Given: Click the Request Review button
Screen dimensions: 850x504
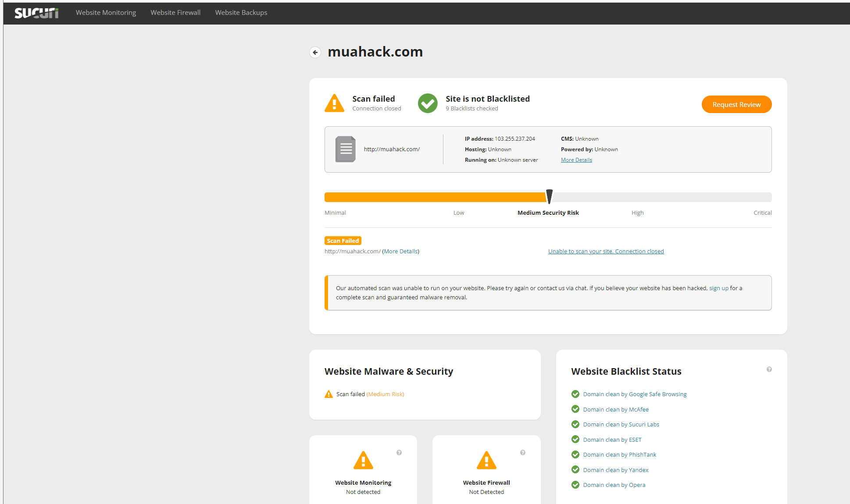Looking at the screenshot, I should 736,104.
